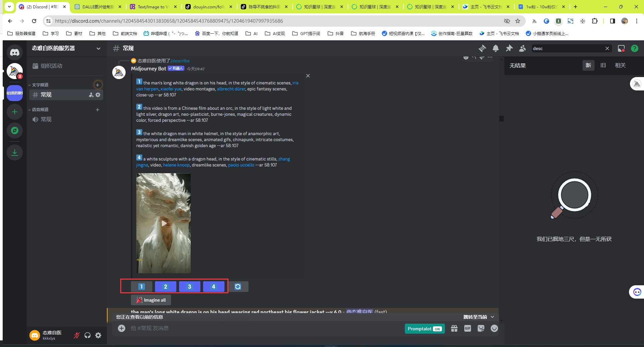Open iris van herpen link
The height and width of the screenshot is (347, 644).
[x=217, y=86]
